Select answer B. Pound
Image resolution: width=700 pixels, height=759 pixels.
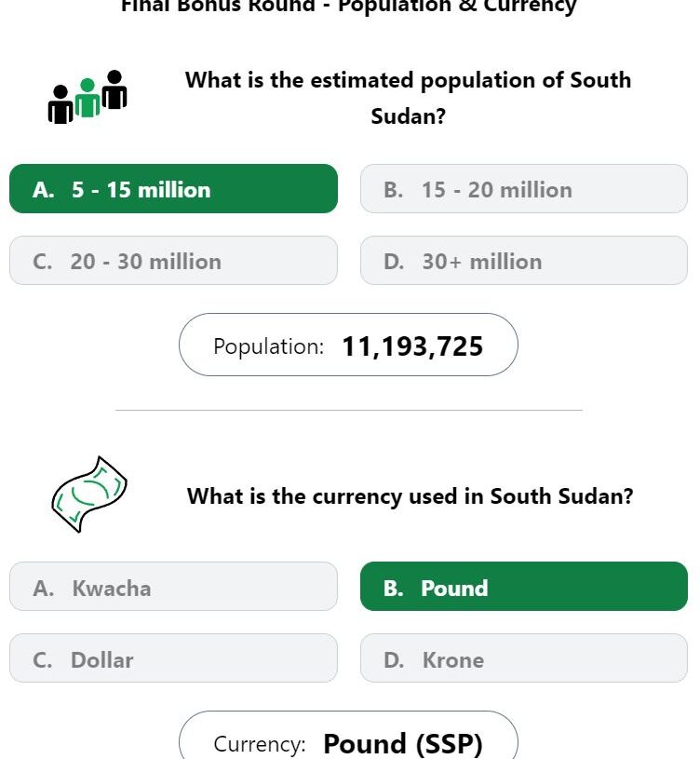524,587
